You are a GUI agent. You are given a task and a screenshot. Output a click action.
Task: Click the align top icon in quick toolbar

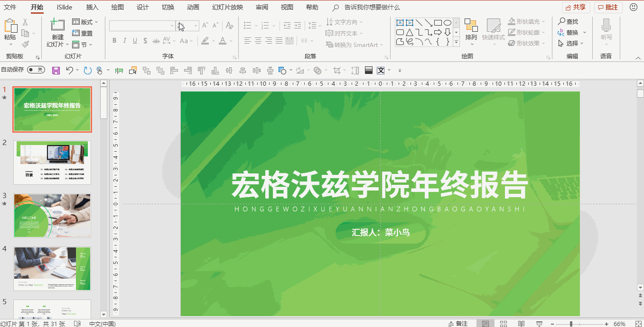tap(202, 71)
